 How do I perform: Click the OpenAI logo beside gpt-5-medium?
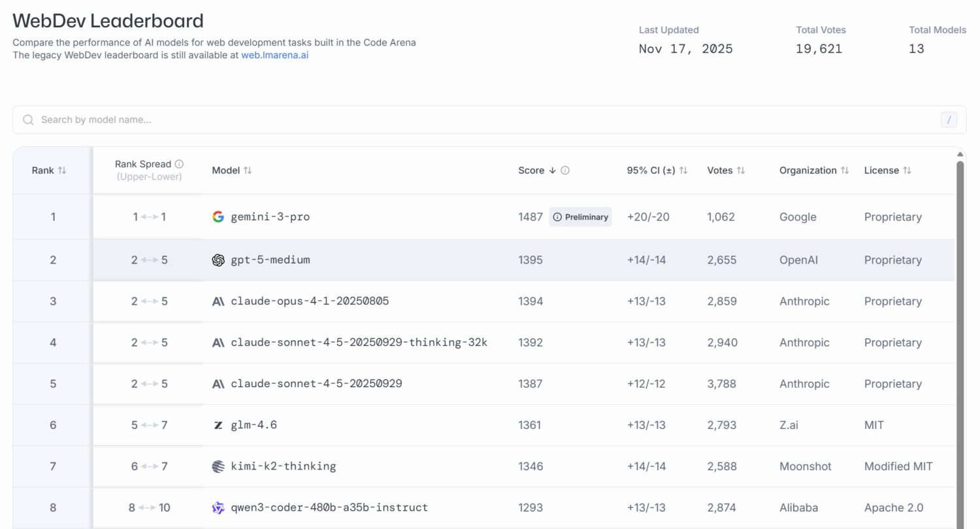[218, 260]
